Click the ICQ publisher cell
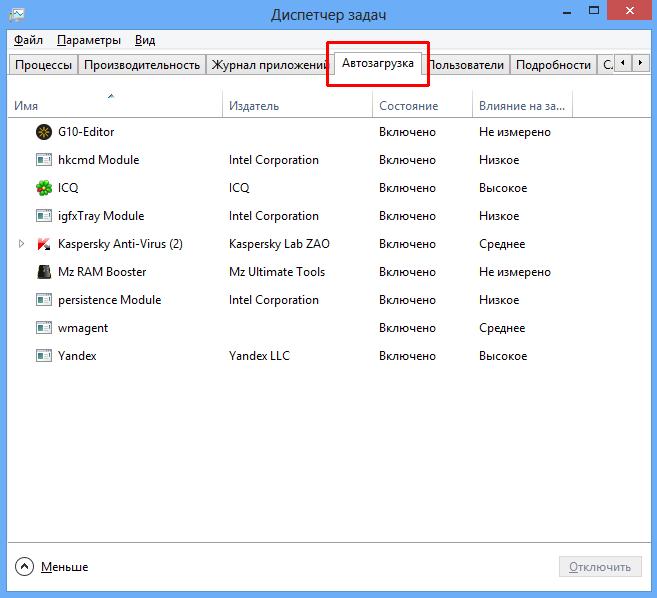Screen dimensions: 657x598 tap(239, 188)
